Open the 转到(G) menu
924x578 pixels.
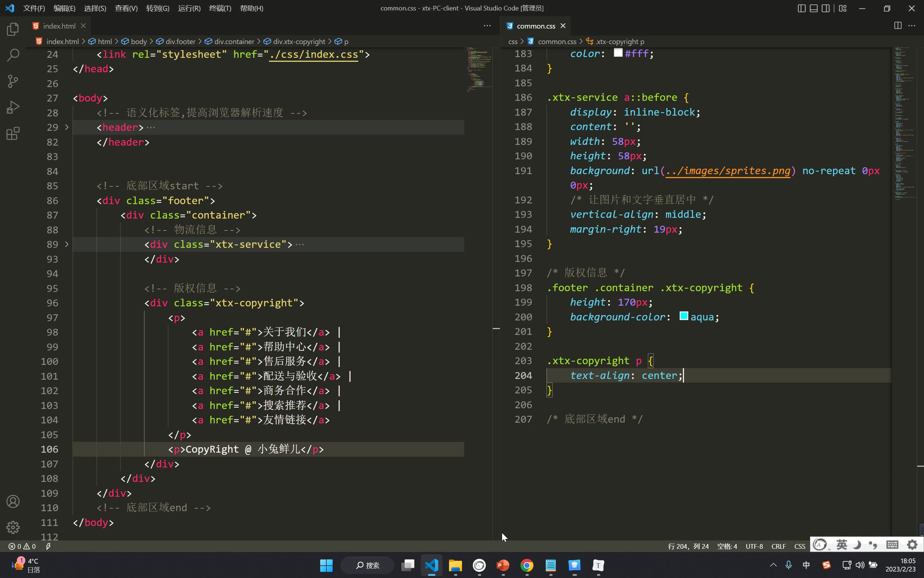[158, 8]
